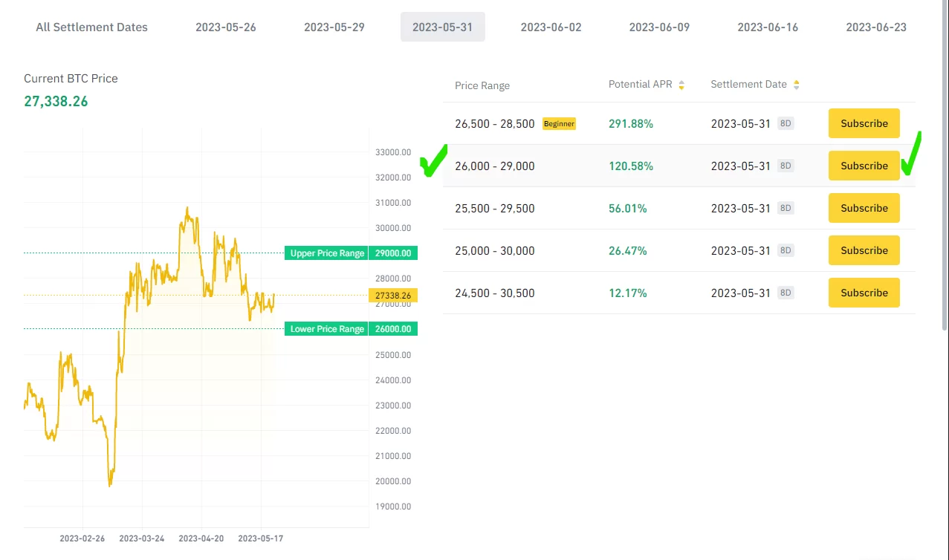Choose the 2023-06-23 settlement tab
This screenshot has height=560, width=949.
click(875, 27)
